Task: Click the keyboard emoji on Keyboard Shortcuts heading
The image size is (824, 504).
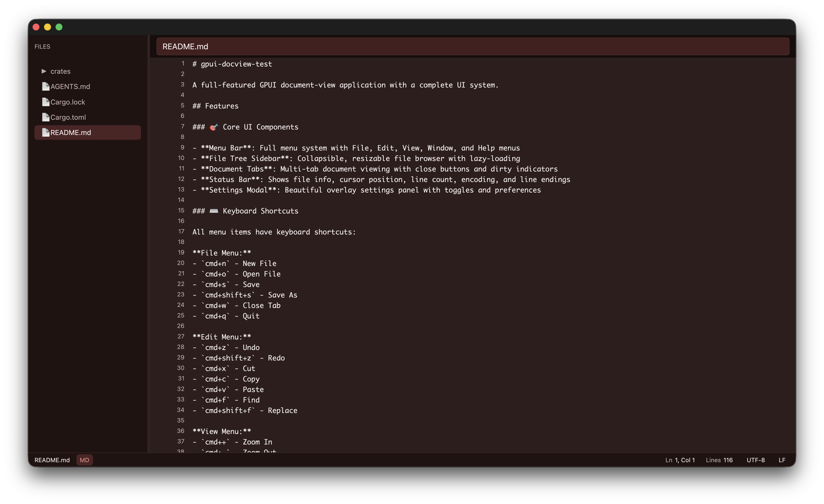Action: 214,211
